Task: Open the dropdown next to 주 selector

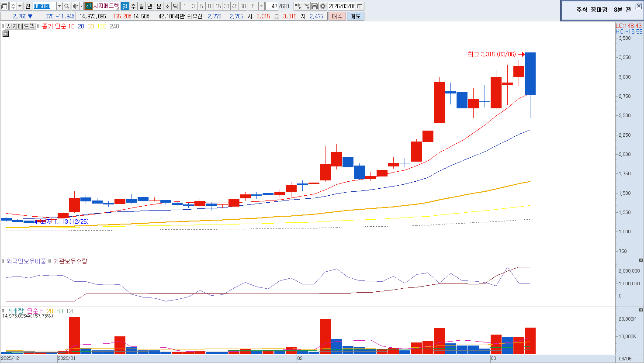Action: coord(20,6)
